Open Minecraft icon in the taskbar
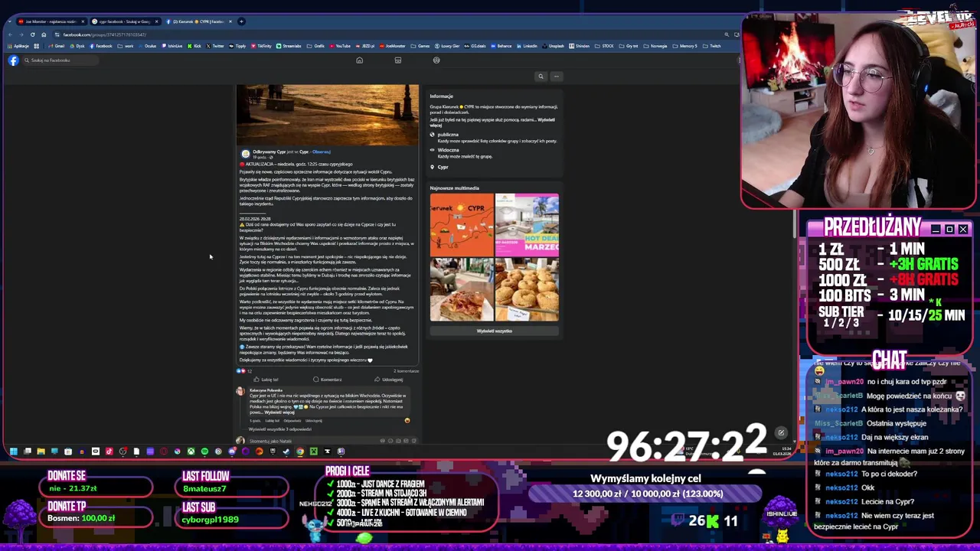This screenshot has height=551, width=980. point(314,452)
